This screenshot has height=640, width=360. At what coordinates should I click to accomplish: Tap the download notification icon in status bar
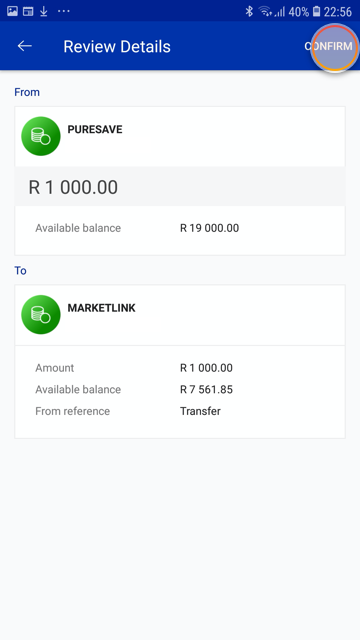coord(44,11)
